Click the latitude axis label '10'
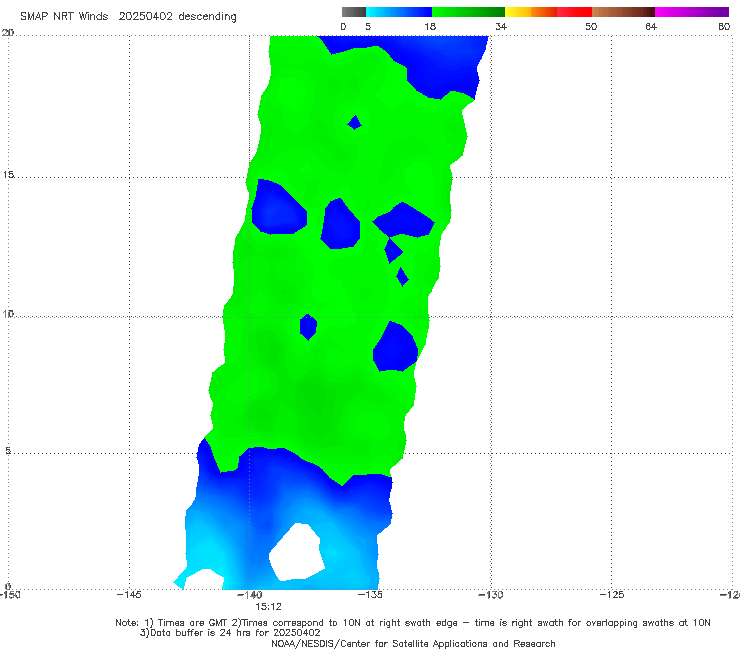740x650 pixels. pos(8,313)
